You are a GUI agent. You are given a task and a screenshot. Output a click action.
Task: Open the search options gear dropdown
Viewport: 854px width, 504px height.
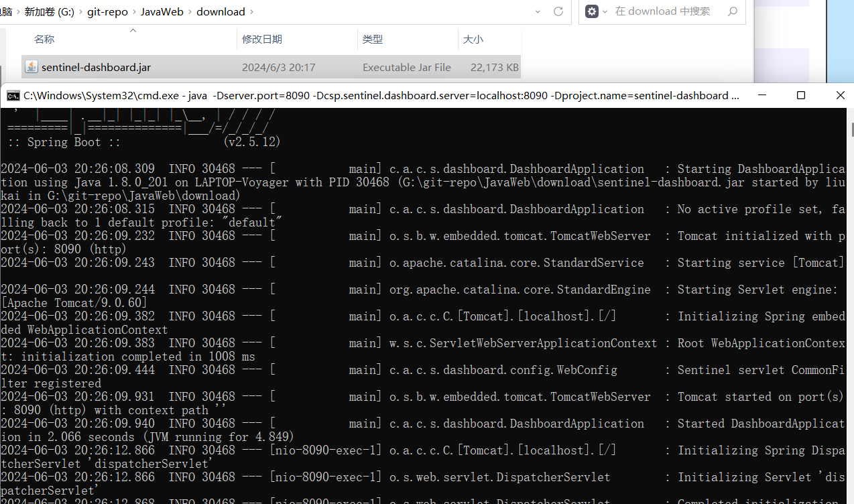point(596,11)
